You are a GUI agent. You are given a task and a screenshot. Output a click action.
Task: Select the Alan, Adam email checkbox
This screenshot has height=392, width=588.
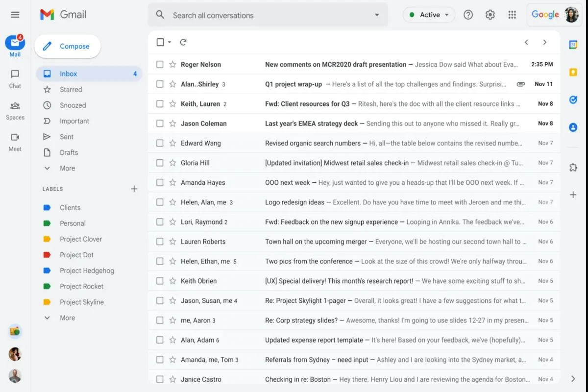(x=160, y=340)
